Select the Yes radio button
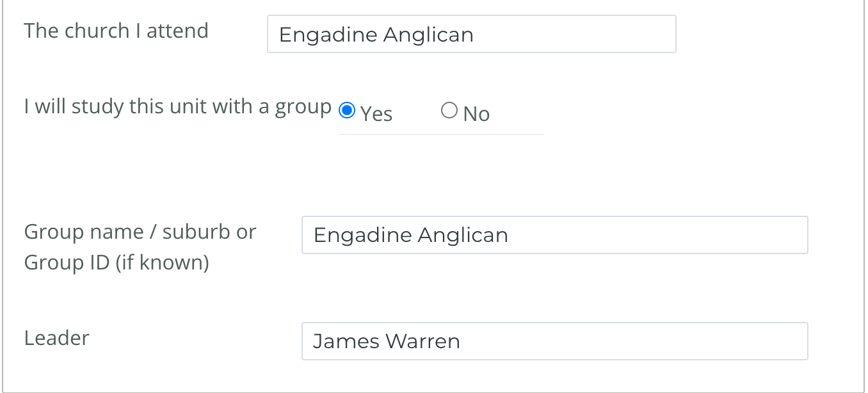The height and width of the screenshot is (393, 868). 346,111
